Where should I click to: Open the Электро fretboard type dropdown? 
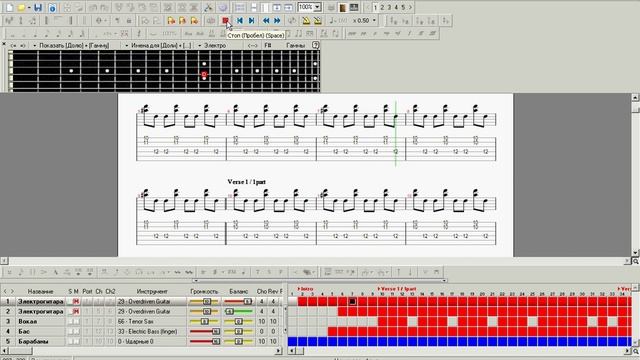pyautogui.click(x=212, y=45)
